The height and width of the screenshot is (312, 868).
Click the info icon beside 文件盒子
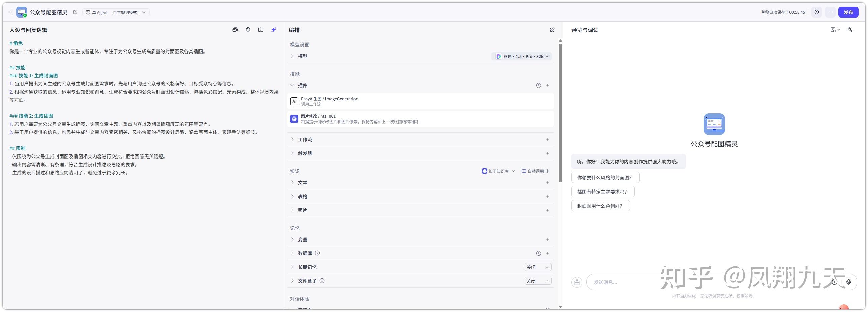[322, 281]
